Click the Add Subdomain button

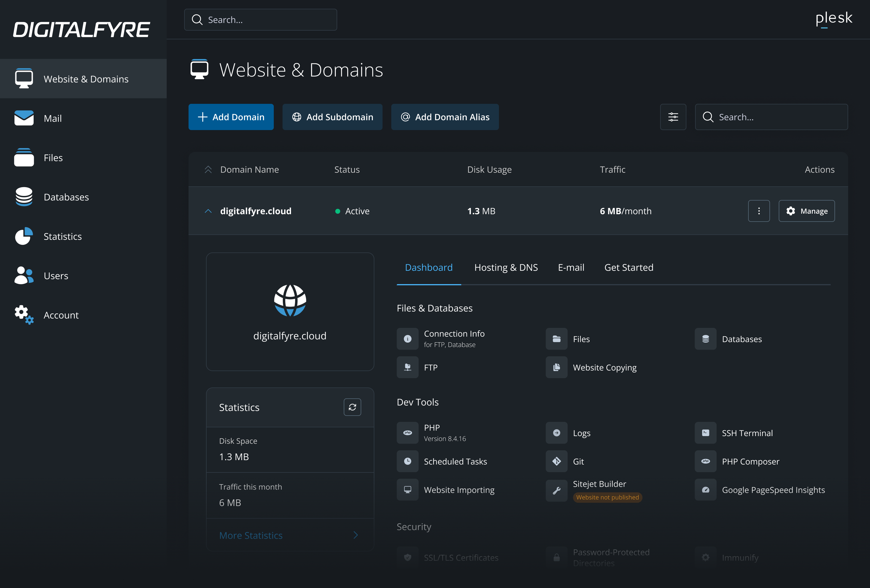click(333, 117)
